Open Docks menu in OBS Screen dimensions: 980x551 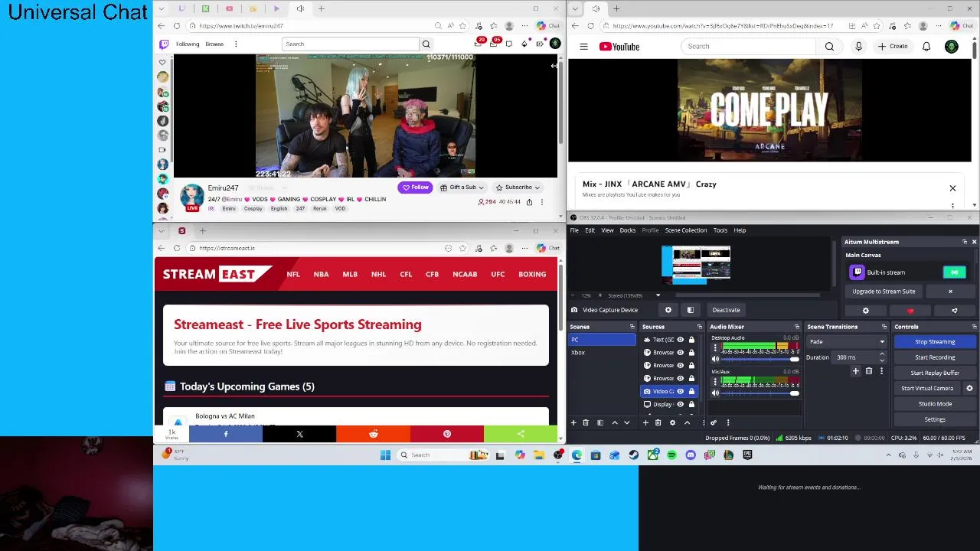point(627,230)
